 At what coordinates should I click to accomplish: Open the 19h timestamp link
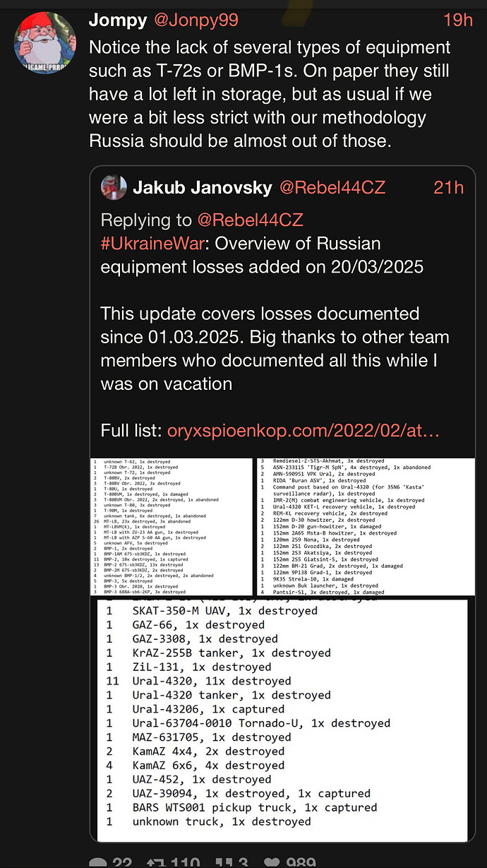pos(458,20)
